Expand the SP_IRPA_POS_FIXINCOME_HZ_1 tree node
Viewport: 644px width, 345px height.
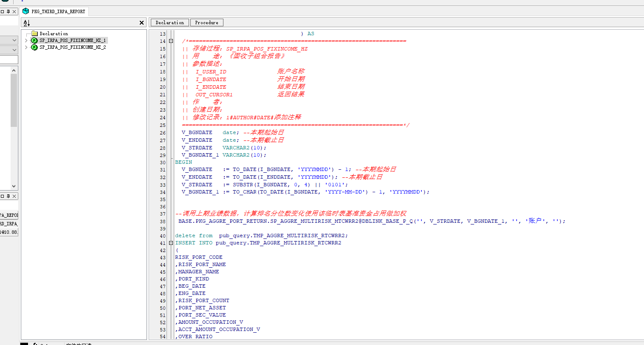pos(26,40)
